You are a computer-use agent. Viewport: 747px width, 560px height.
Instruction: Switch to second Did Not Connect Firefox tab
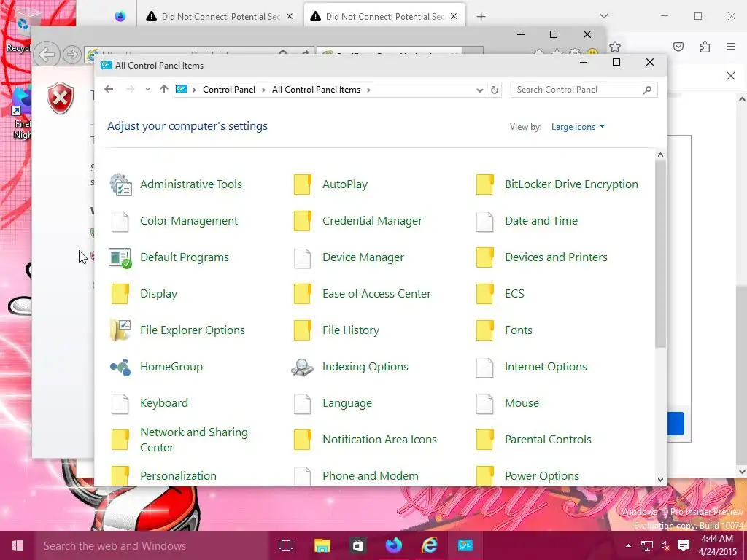[384, 17]
